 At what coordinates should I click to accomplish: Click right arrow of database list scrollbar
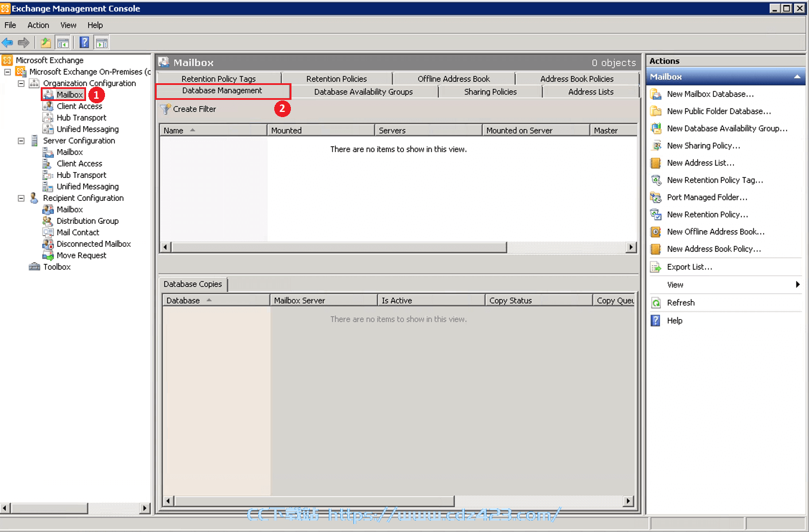click(x=631, y=247)
